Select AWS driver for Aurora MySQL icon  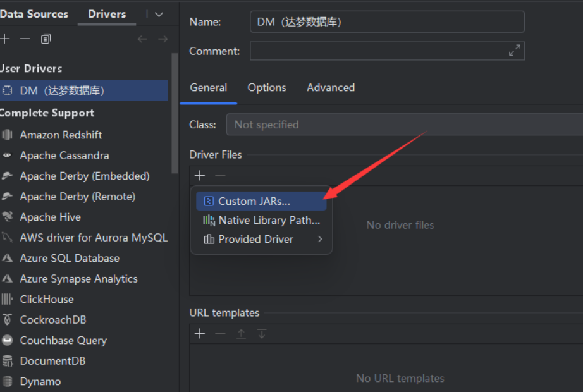point(7,237)
